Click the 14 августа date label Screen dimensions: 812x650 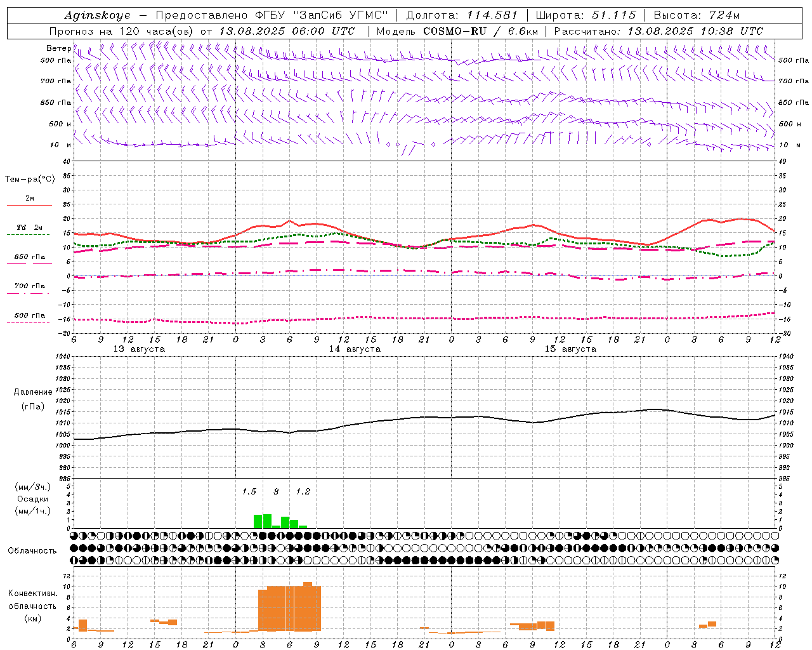(355, 349)
